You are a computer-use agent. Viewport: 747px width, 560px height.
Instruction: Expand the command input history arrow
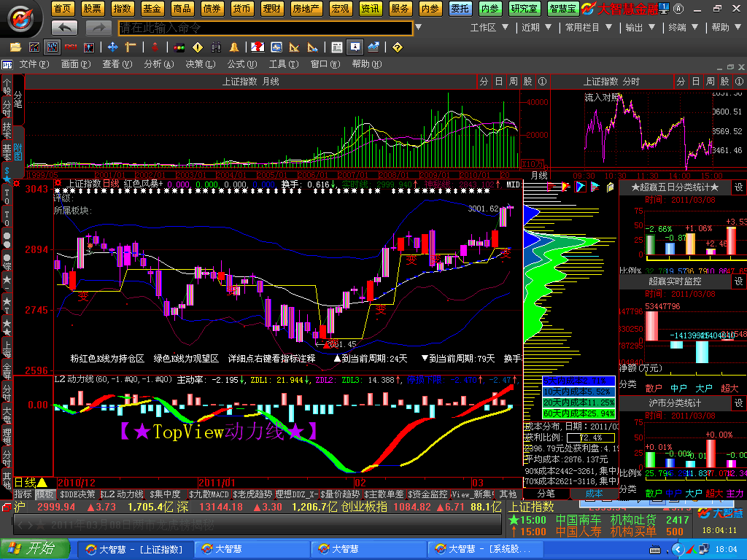pyautogui.click(x=418, y=28)
